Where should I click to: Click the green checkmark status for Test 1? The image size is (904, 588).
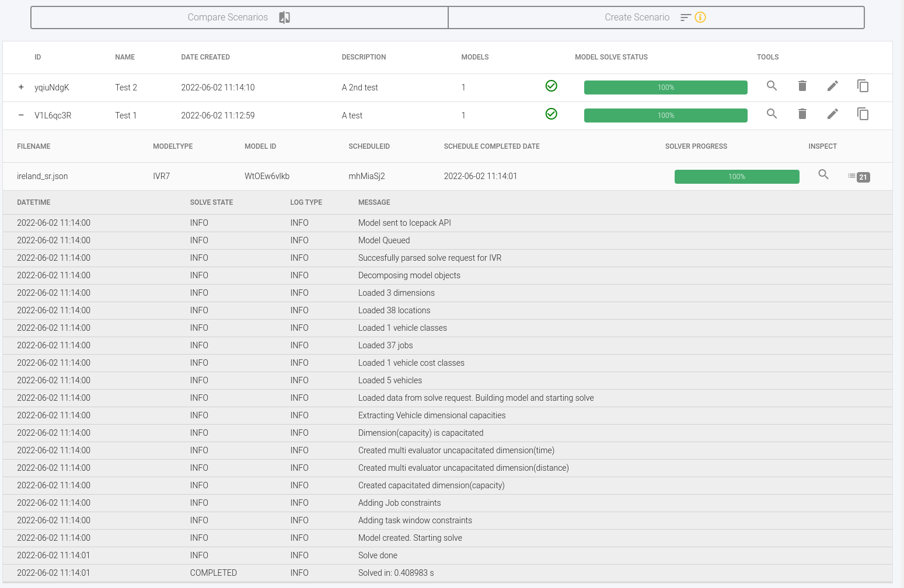pyautogui.click(x=551, y=114)
